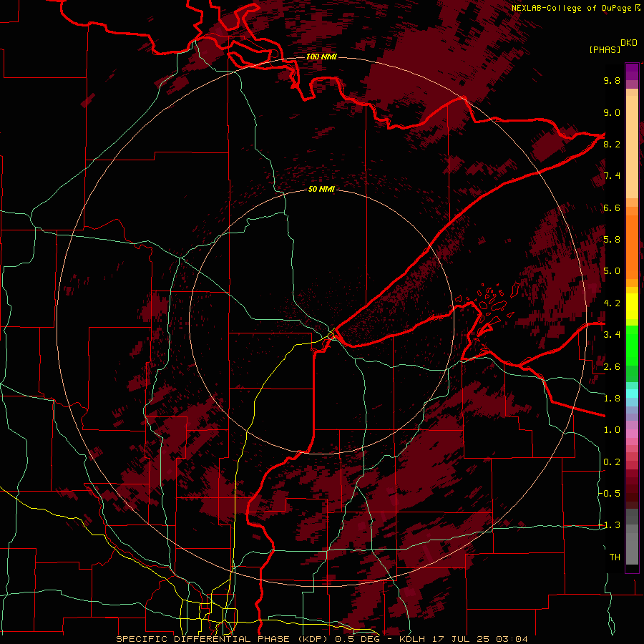Image resolution: width=644 pixels, height=644 pixels.
Task: Click the 0.5 DEG elevation text
Action: 358,639
